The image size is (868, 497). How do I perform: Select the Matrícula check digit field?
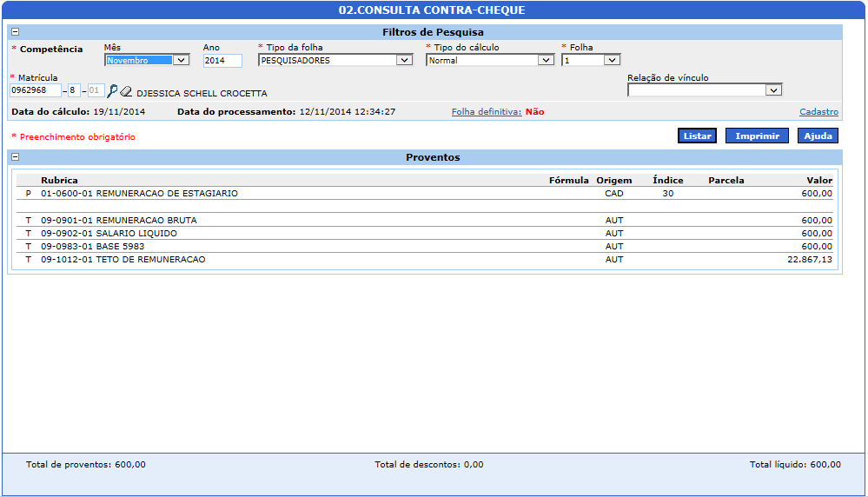(x=74, y=90)
